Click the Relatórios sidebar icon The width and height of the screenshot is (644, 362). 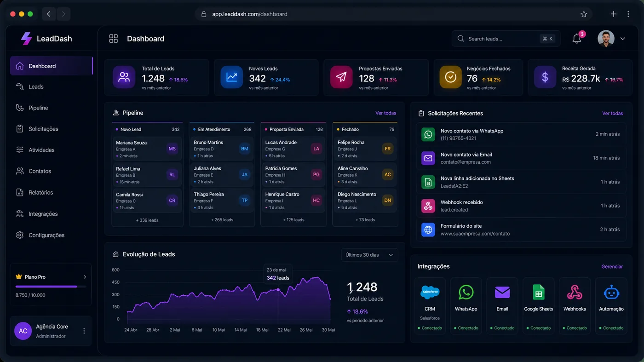[20, 192]
